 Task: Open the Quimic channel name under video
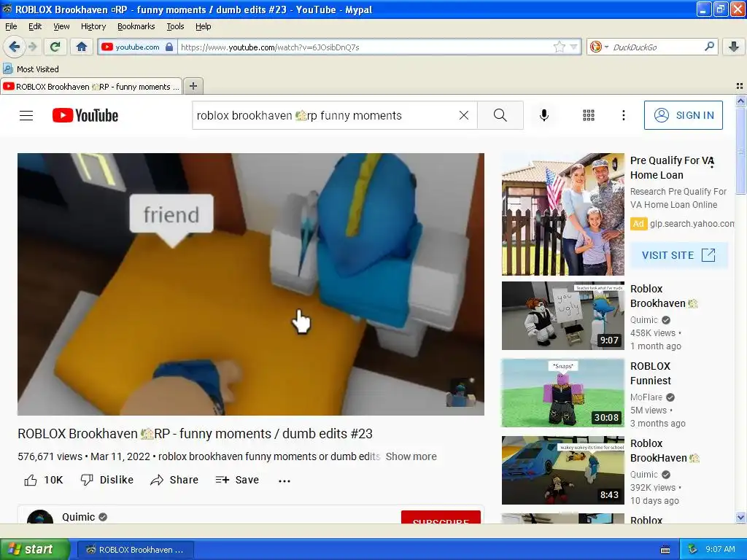coord(79,517)
